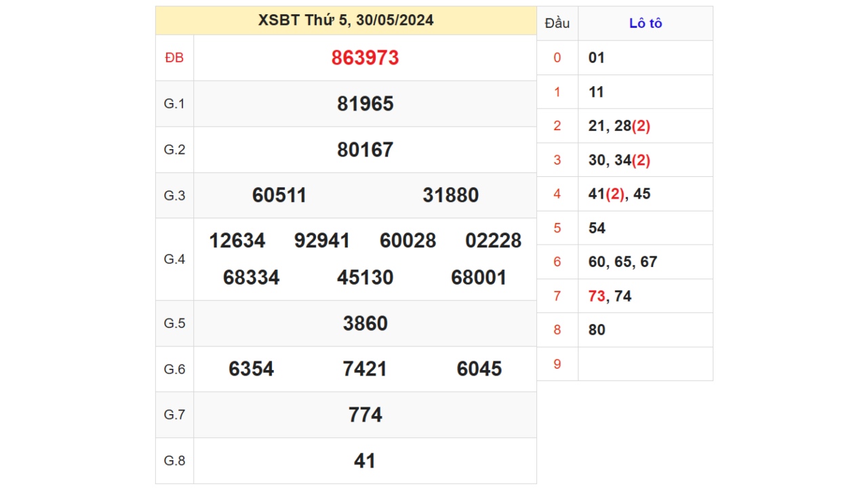The height and width of the screenshot is (488, 868).
Task: Select the G.4 number 60028
Action: 408,241
